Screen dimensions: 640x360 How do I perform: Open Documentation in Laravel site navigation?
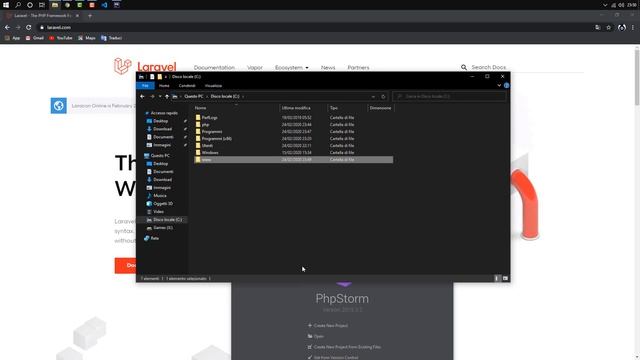click(x=214, y=67)
